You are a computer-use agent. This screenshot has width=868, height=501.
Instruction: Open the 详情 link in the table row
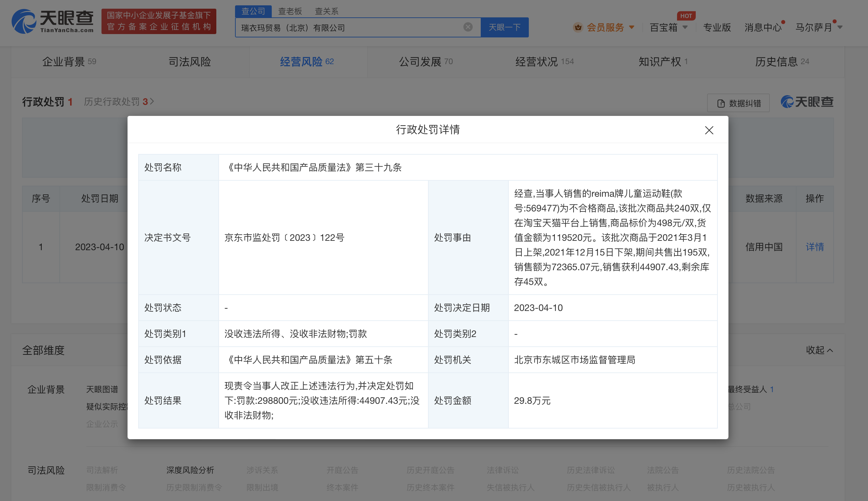pos(814,247)
